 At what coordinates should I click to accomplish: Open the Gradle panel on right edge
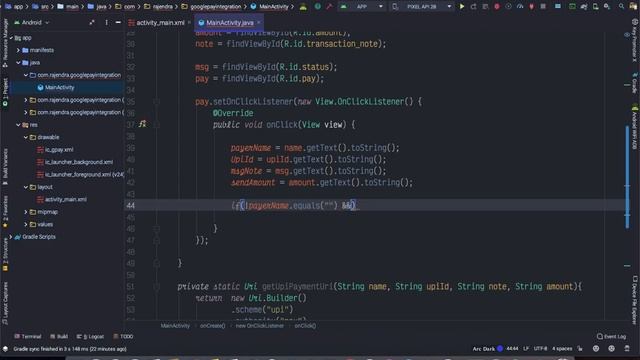pyautogui.click(x=635, y=84)
